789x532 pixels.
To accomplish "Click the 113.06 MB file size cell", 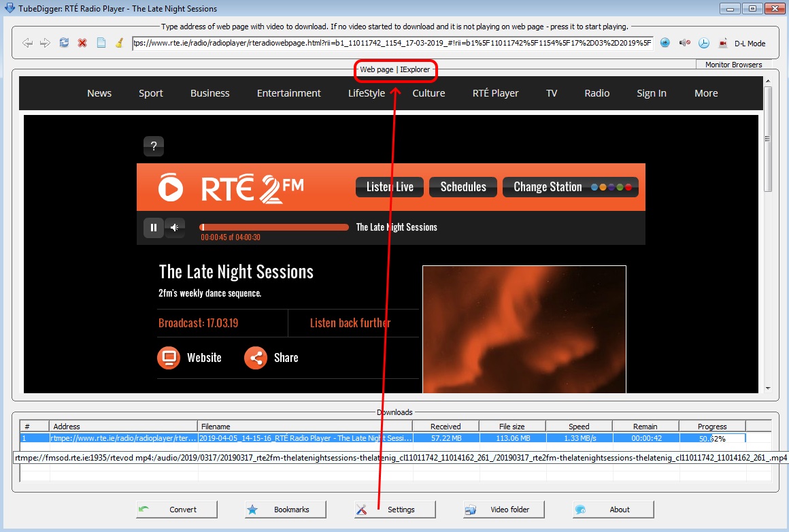I will [513, 438].
